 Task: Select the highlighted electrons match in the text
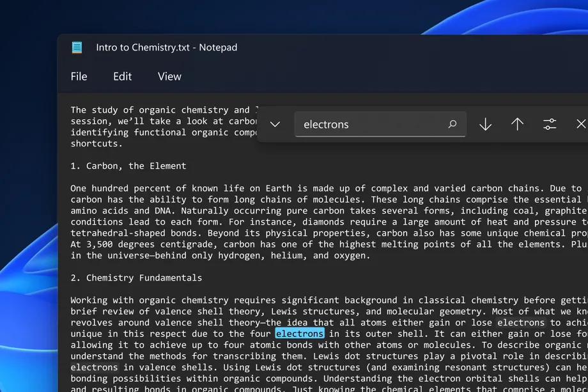pyautogui.click(x=300, y=333)
